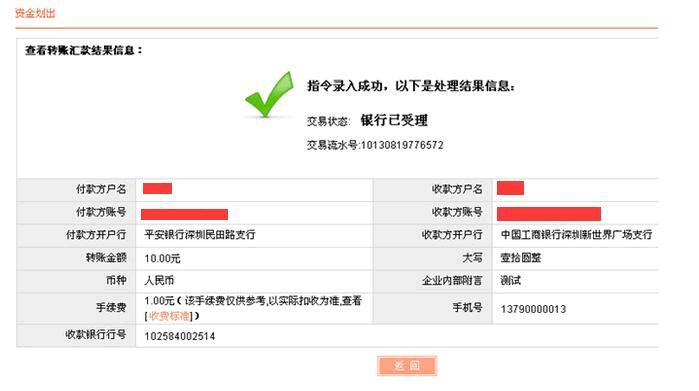
Task: Click the transaction serial number 10130819776572
Action: point(402,145)
